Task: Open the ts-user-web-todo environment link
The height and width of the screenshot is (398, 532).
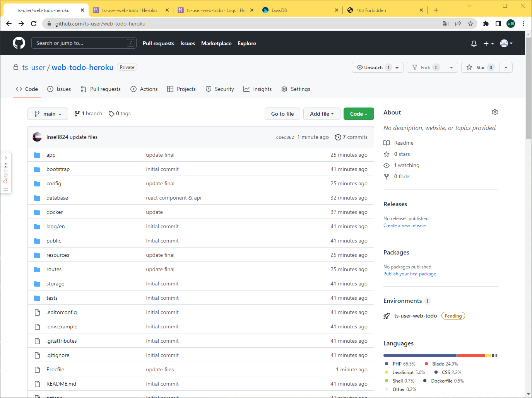Action: click(x=416, y=316)
